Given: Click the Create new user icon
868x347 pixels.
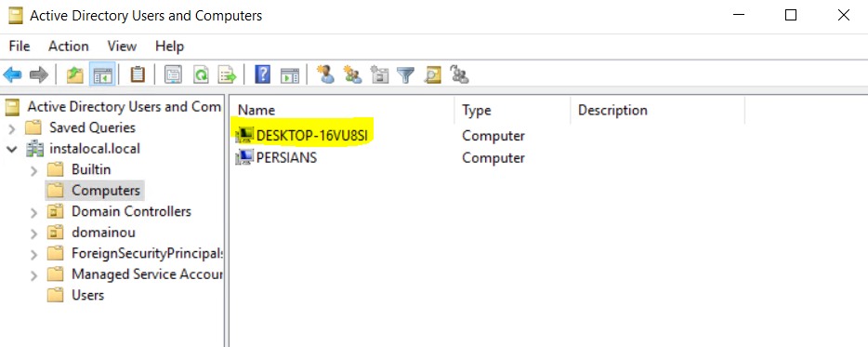Looking at the screenshot, I should (x=325, y=74).
